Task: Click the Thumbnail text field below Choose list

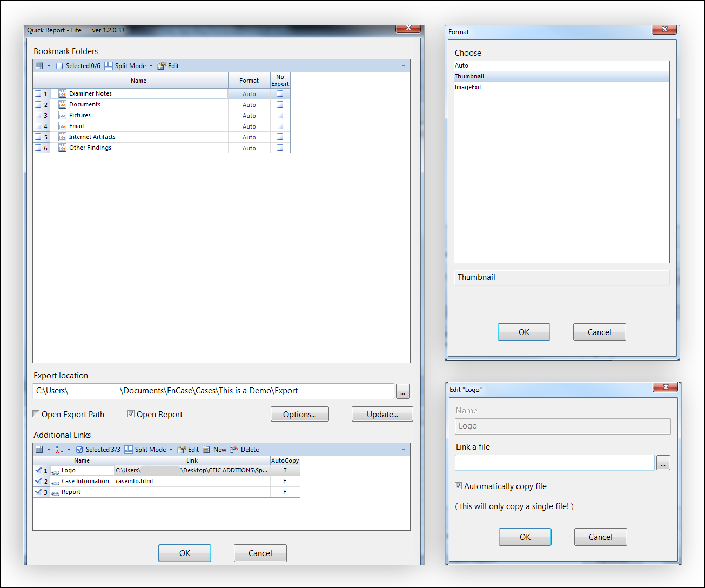Action: coord(562,277)
